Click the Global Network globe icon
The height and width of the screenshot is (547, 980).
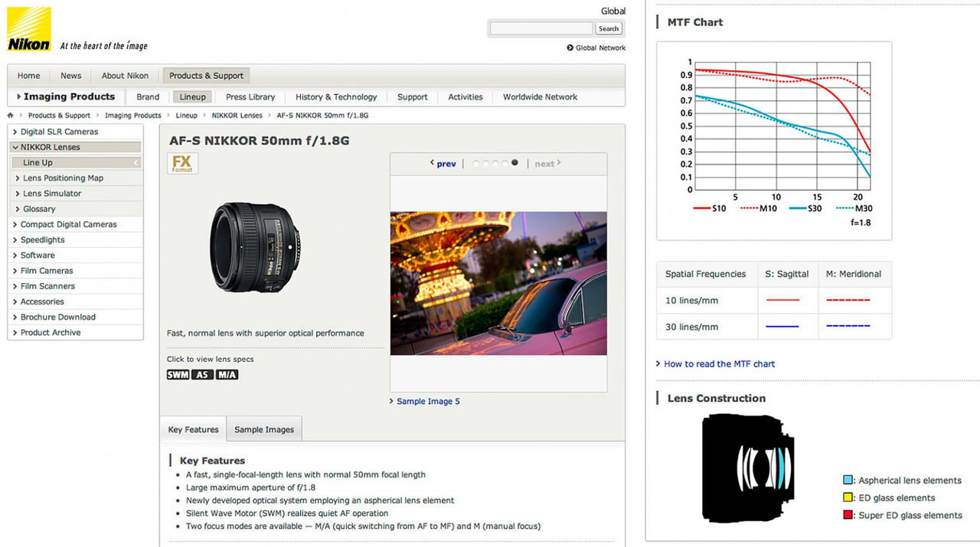[570, 47]
